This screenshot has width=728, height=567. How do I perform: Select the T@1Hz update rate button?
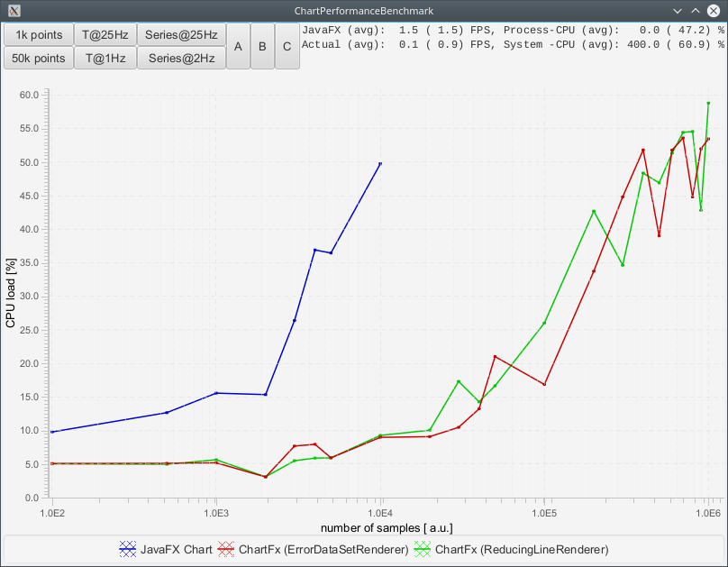[105, 58]
